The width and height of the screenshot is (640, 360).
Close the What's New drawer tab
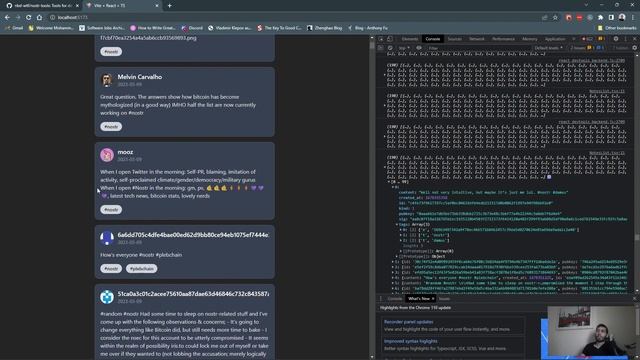click(x=433, y=299)
